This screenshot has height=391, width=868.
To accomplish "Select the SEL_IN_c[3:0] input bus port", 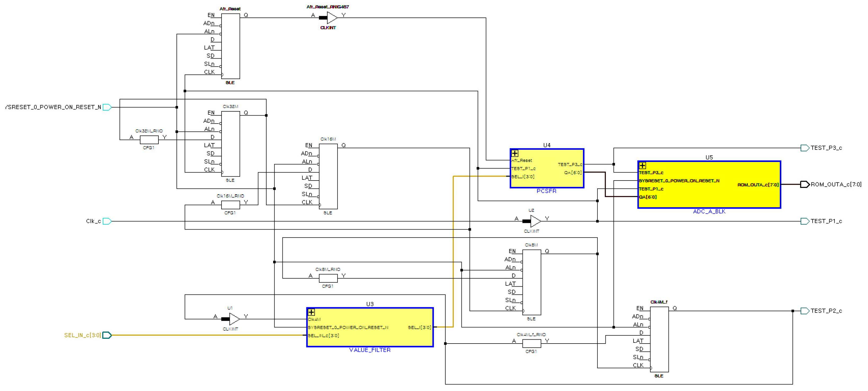I will (107, 335).
